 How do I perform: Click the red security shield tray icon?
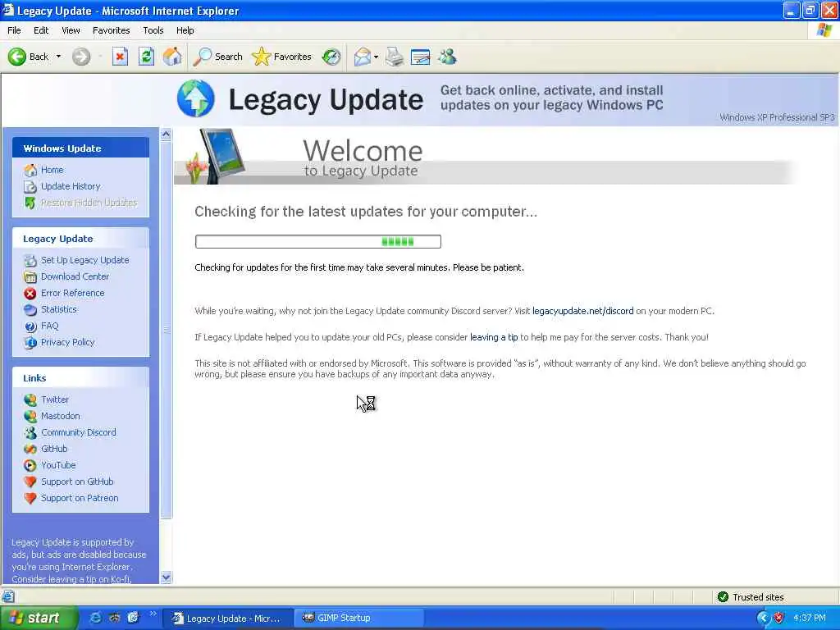click(779, 618)
